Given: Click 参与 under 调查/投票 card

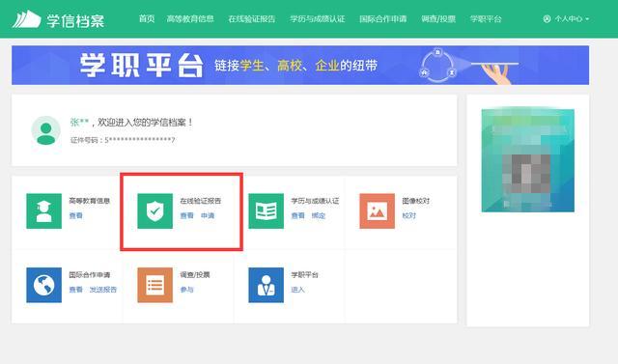Looking at the screenshot, I should (x=186, y=290).
